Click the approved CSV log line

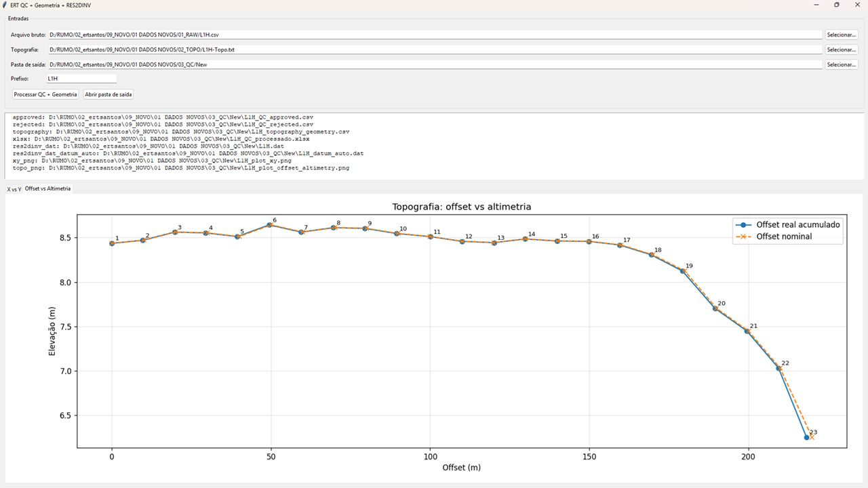163,117
